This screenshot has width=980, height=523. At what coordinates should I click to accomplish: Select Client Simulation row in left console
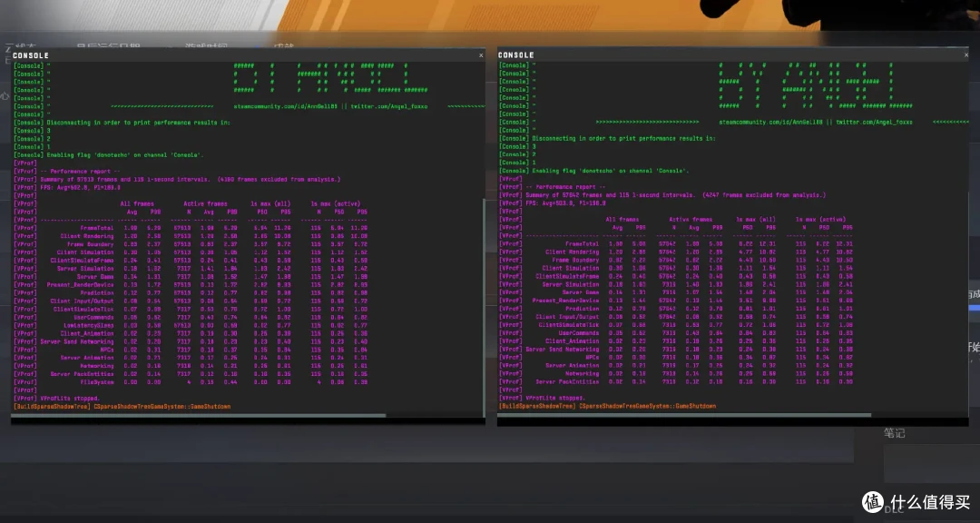click(191, 252)
